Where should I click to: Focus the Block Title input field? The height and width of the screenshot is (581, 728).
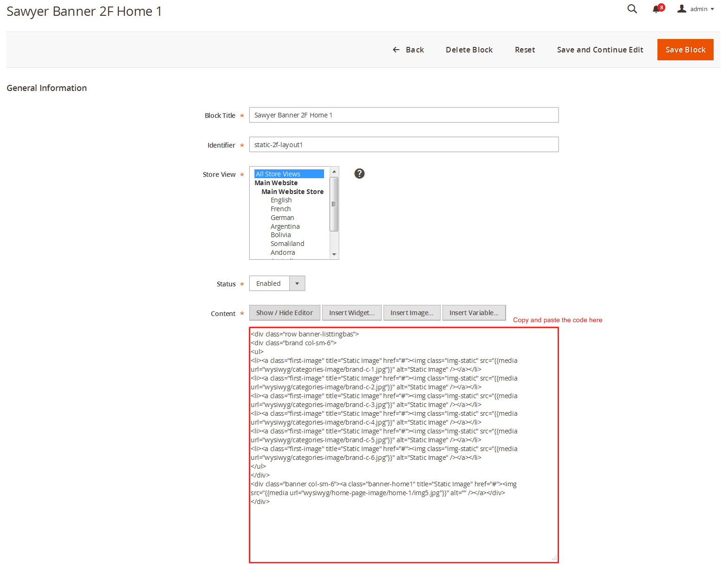point(404,115)
